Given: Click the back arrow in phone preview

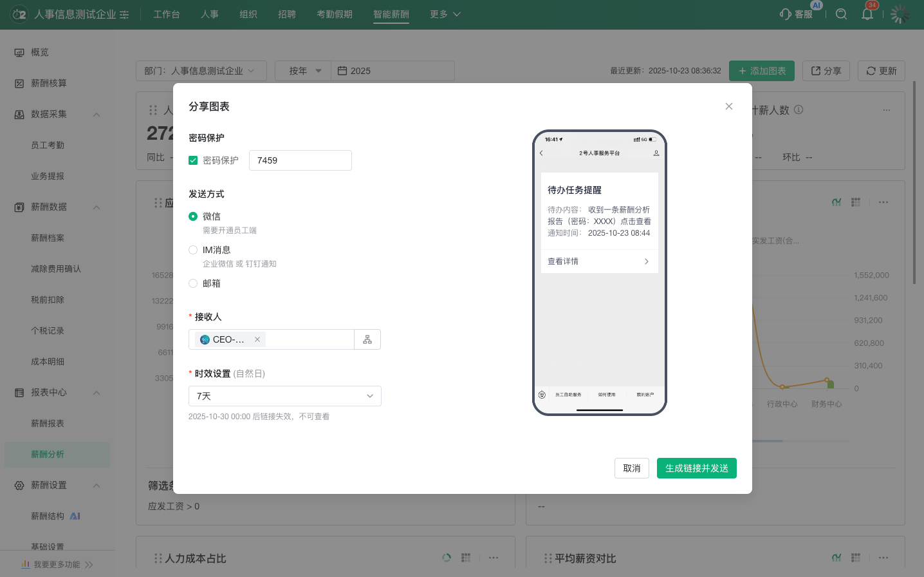Looking at the screenshot, I should (x=541, y=153).
